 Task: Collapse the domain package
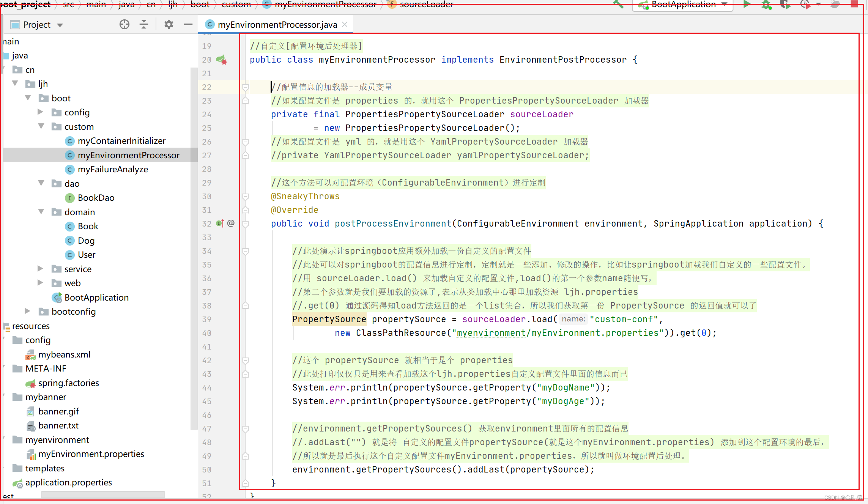tap(41, 211)
